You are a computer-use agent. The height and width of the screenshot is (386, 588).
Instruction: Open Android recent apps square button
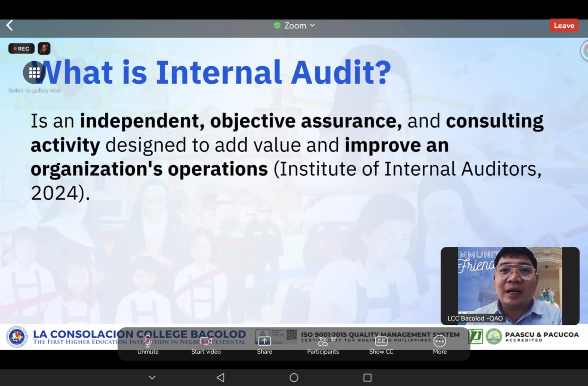[x=367, y=377]
